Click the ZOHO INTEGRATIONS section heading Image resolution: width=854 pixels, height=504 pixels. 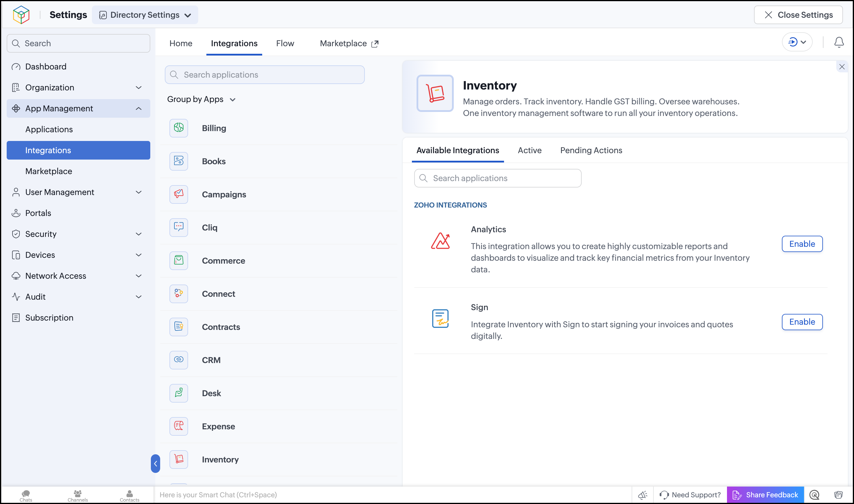click(x=450, y=205)
